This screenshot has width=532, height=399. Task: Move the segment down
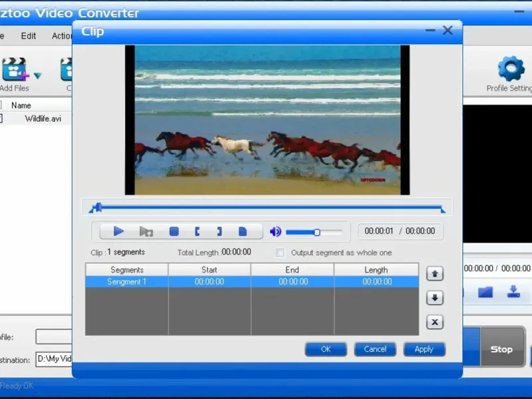click(x=435, y=298)
